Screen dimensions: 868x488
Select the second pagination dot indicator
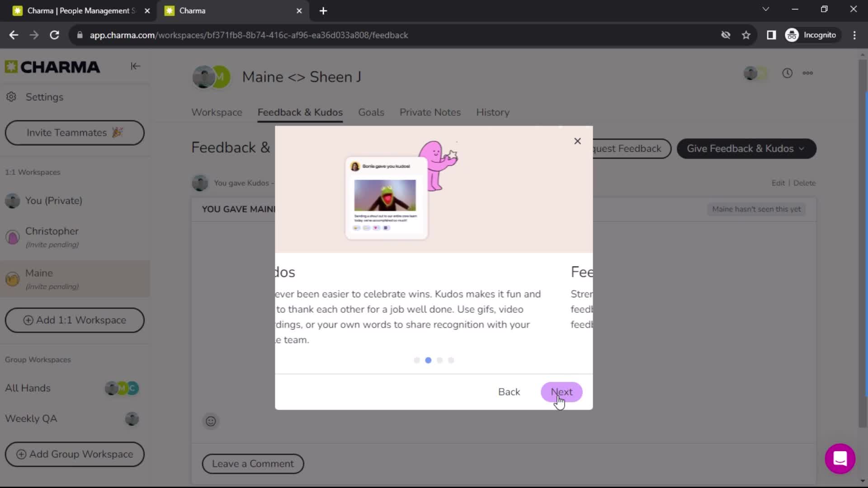428,360
